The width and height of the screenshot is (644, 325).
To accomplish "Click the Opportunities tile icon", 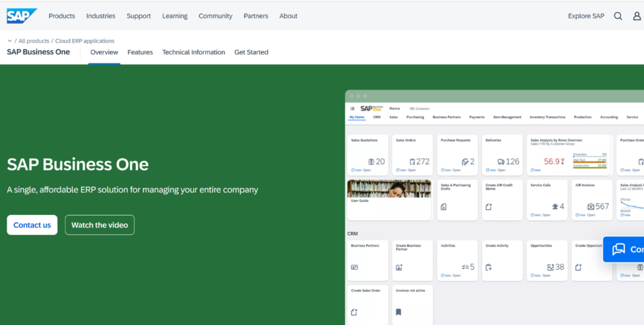I will 551,267.
